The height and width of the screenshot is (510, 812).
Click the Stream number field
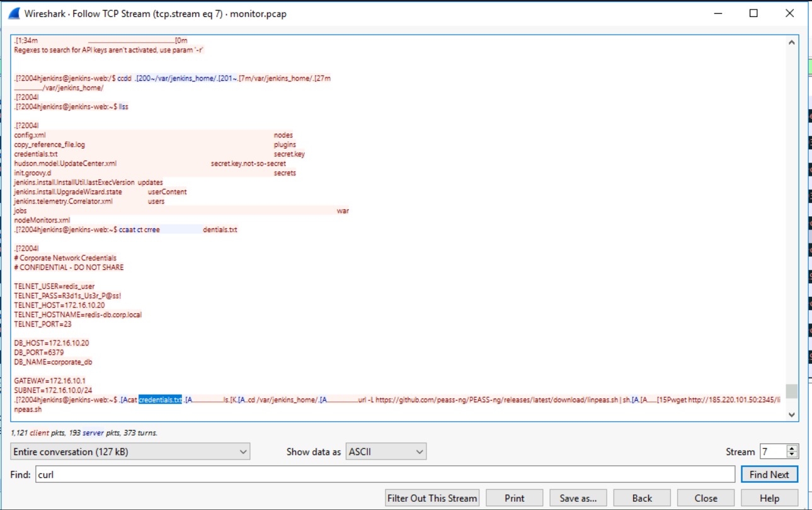[x=773, y=451]
